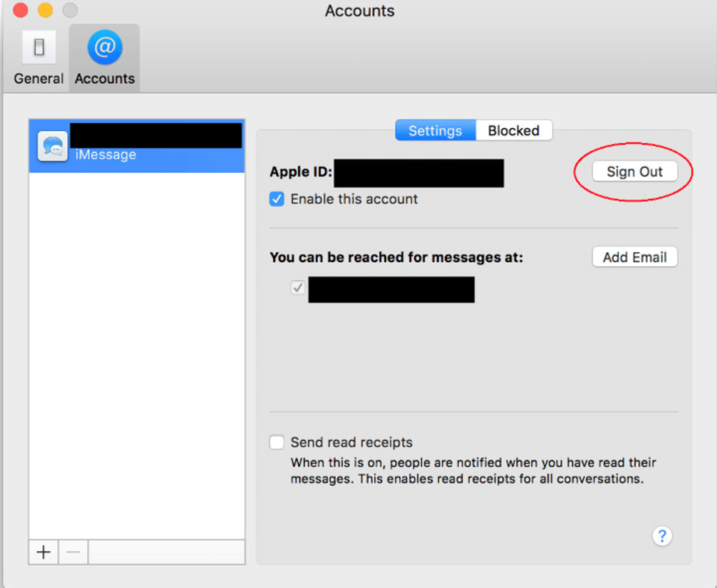Screen dimensions: 717x588
Task: Select the Accounts @ toolbar icon
Action: coord(104,56)
